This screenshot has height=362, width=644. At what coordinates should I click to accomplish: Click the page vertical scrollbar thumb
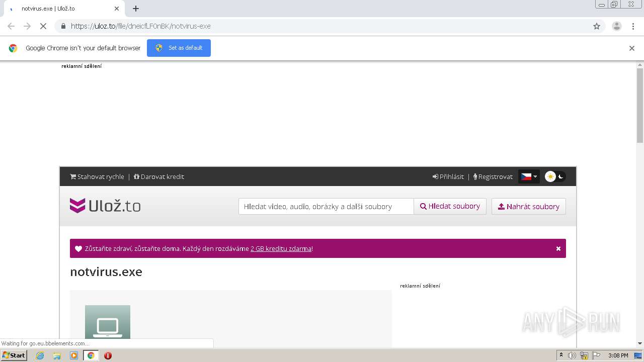[x=640, y=105]
